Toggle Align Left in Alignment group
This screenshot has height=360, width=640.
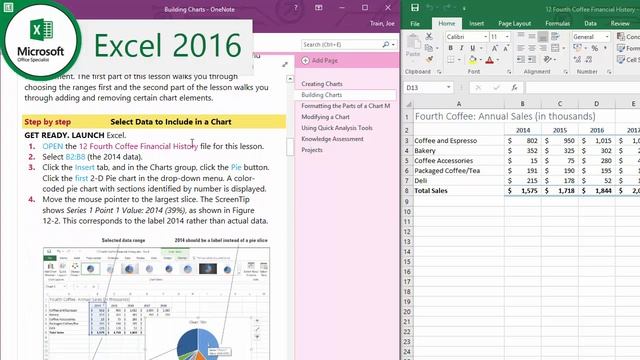click(x=521, y=48)
